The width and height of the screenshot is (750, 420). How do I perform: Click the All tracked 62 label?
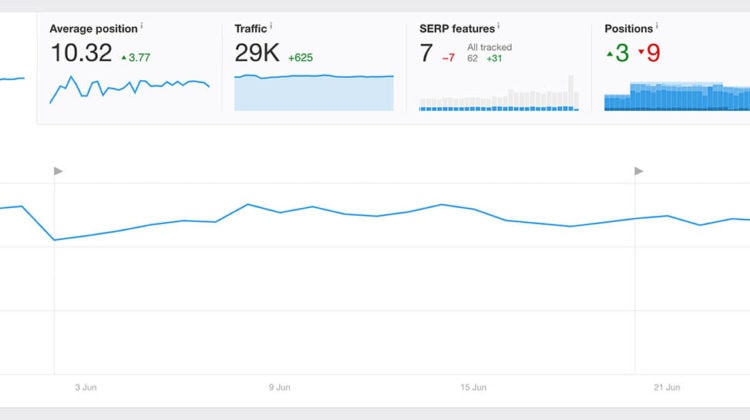click(x=489, y=53)
